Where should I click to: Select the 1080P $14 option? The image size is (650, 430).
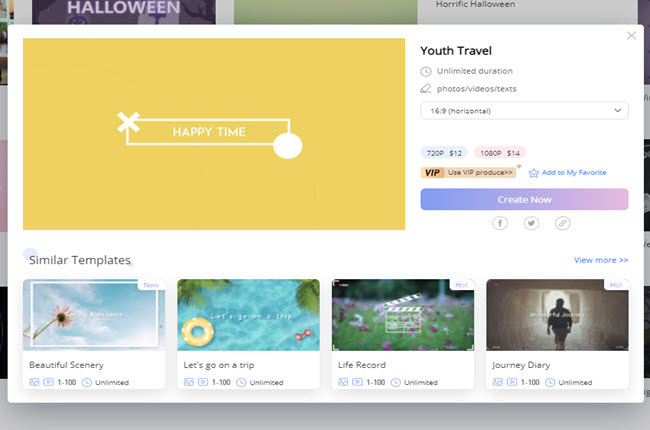[500, 153]
